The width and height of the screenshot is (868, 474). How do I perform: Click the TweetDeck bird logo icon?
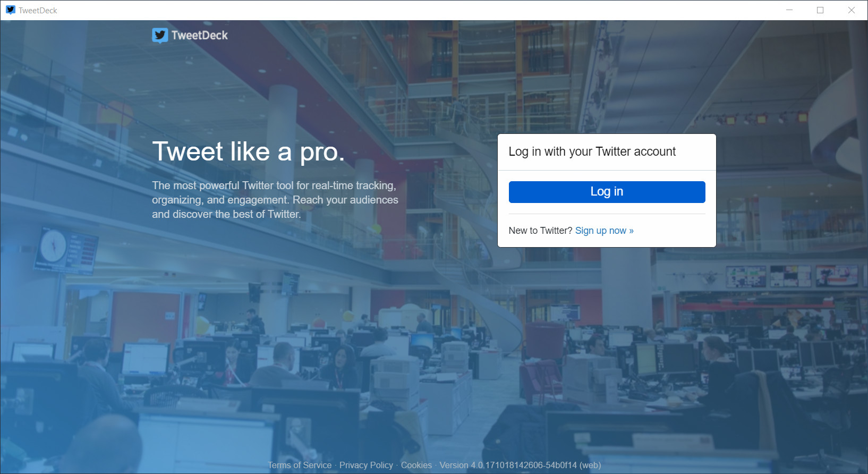(x=160, y=36)
